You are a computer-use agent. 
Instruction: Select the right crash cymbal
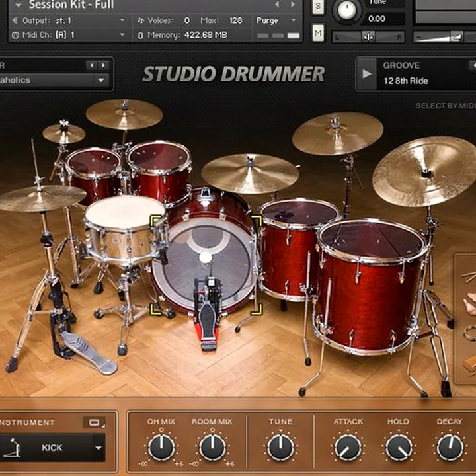[x=337, y=134]
